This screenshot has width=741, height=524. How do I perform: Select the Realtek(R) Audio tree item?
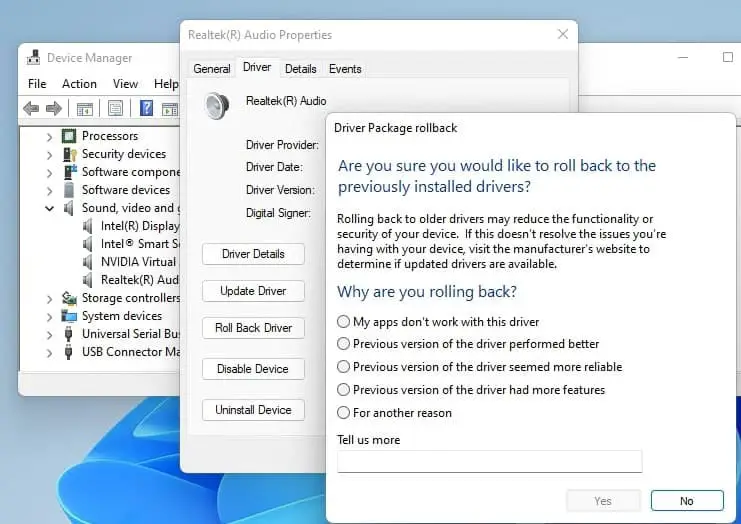[x=139, y=280]
